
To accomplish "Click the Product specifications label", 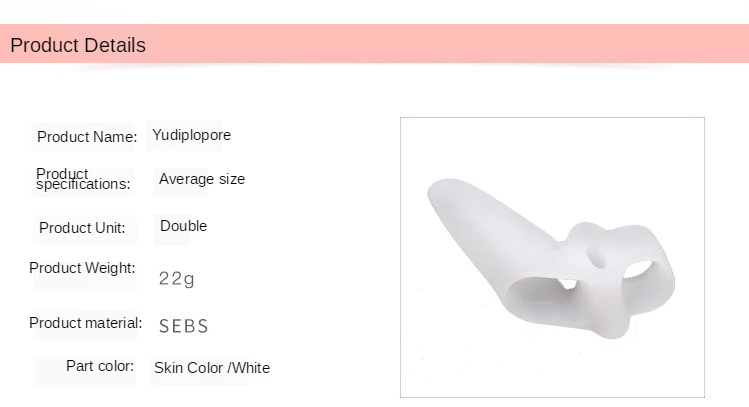I will tap(83, 179).
